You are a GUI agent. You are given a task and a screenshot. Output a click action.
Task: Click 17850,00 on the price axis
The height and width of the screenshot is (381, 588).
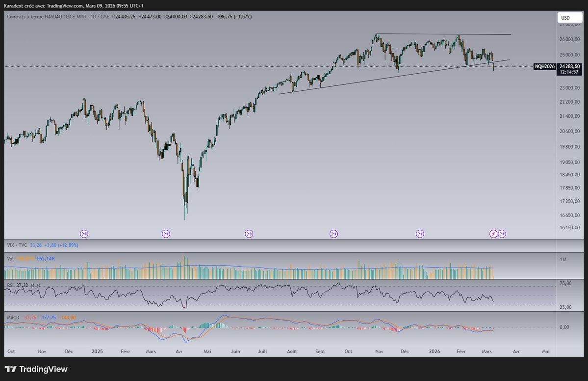(570, 188)
